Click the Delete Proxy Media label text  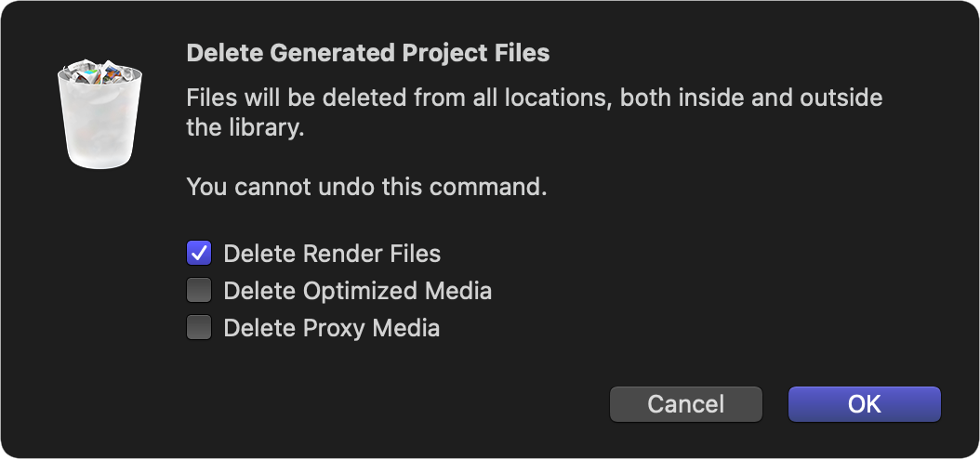331,328
